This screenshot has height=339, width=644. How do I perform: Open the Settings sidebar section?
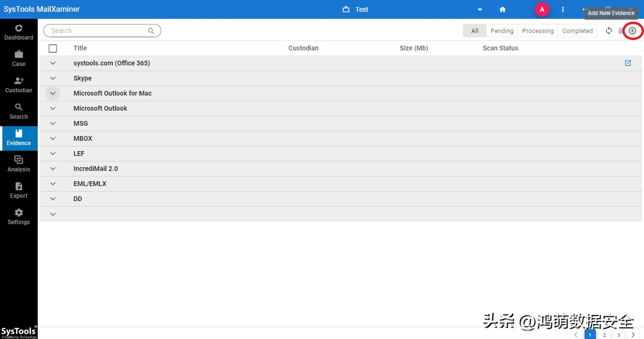tap(19, 217)
